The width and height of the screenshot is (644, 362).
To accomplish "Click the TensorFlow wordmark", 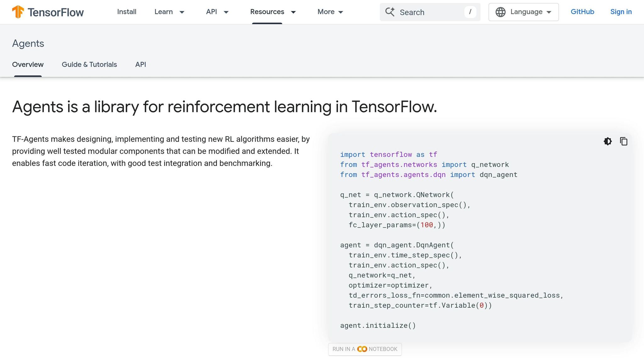I will pos(56,12).
